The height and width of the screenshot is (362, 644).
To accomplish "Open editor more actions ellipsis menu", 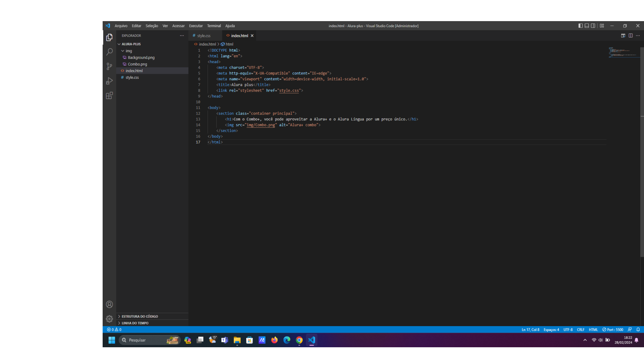I will (x=638, y=36).
